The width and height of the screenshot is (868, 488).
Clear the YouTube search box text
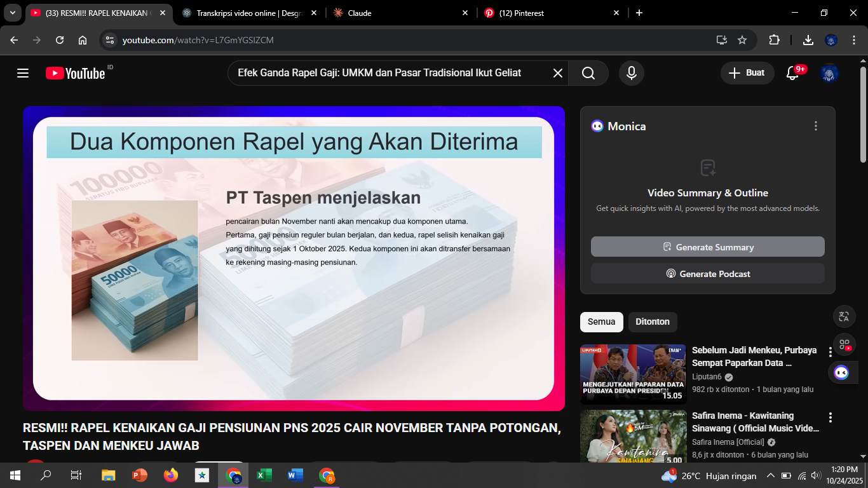coord(558,73)
